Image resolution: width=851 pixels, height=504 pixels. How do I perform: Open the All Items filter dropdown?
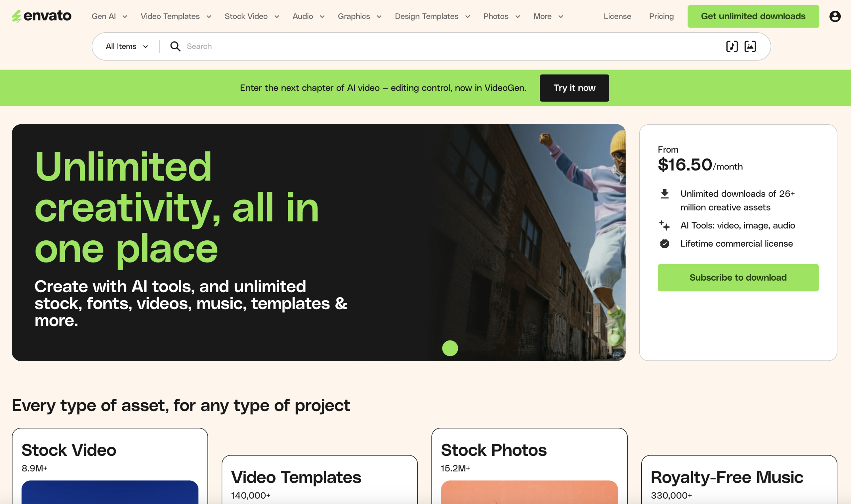tap(127, 47)
